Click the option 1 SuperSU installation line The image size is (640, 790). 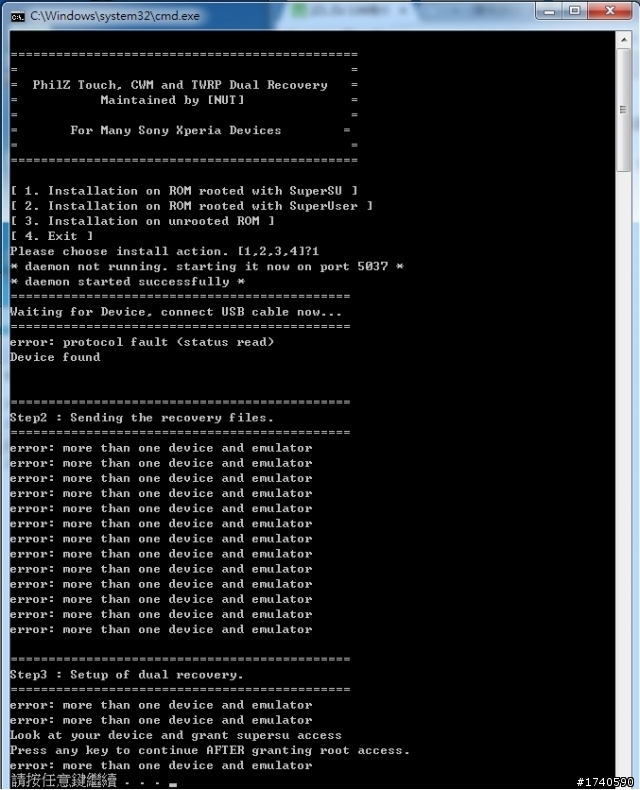coord(184,191)
